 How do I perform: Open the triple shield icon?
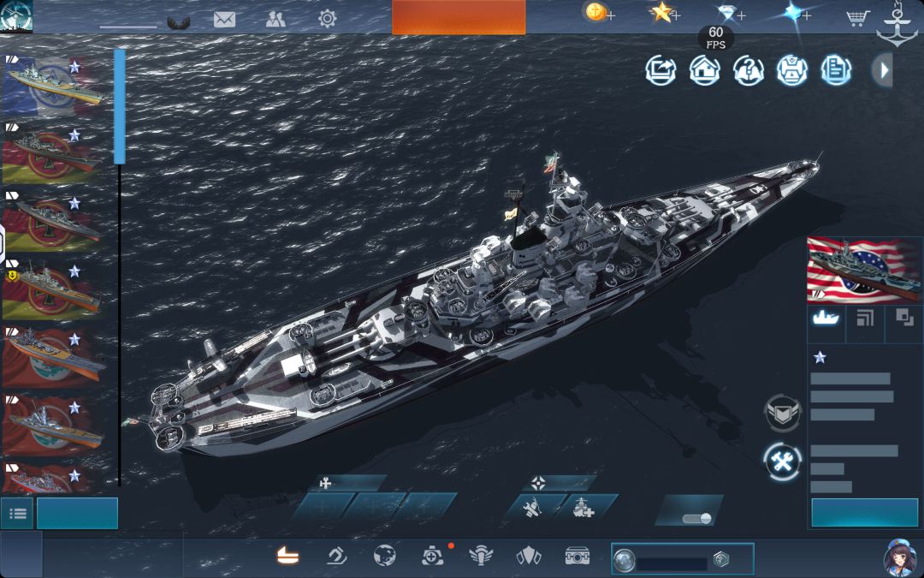click(x=529, y=556)
